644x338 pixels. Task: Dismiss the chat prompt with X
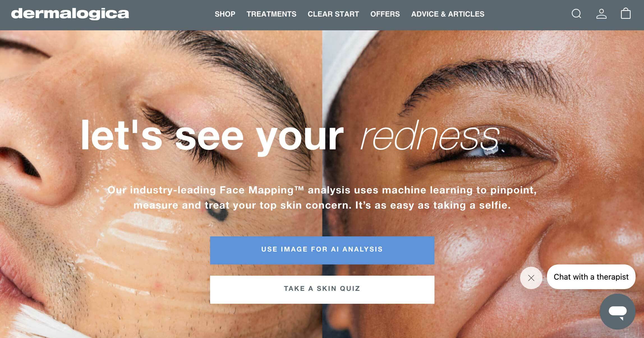531,278
